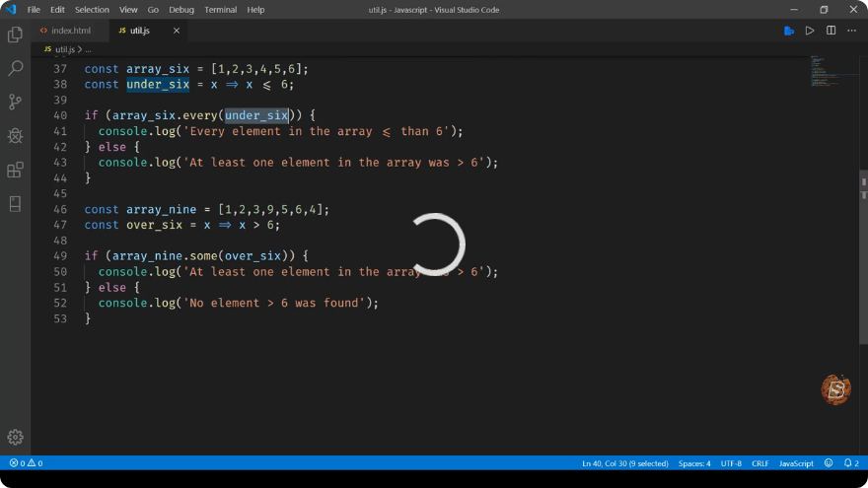Close the util.js tab
The image size is (868, 488).
point(176,31)
